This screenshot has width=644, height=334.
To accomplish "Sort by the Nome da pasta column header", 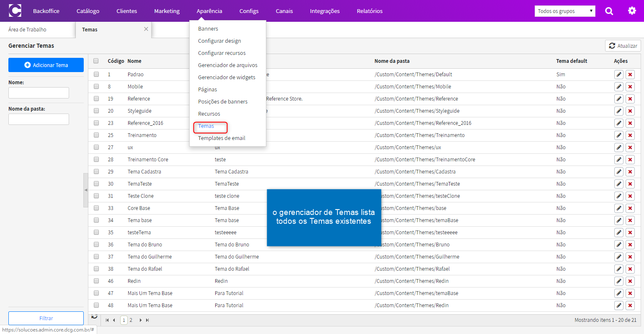I will pos(392,61).
